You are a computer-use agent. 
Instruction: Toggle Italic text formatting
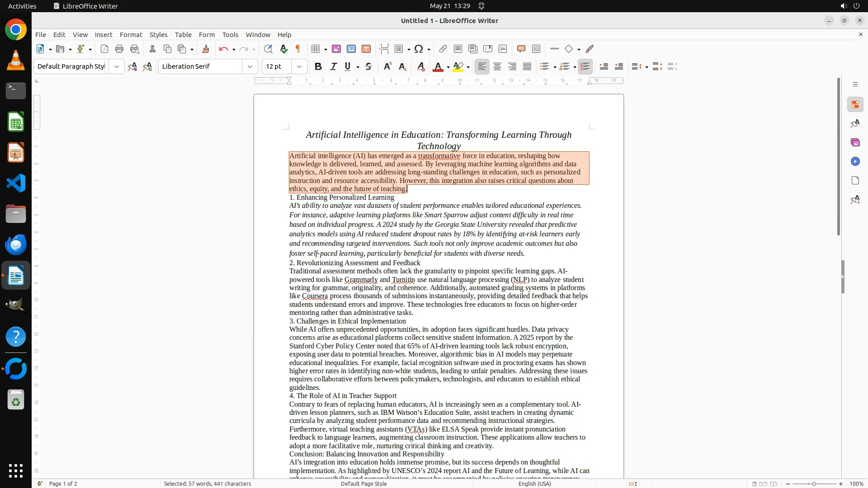(x=333, y=66)
